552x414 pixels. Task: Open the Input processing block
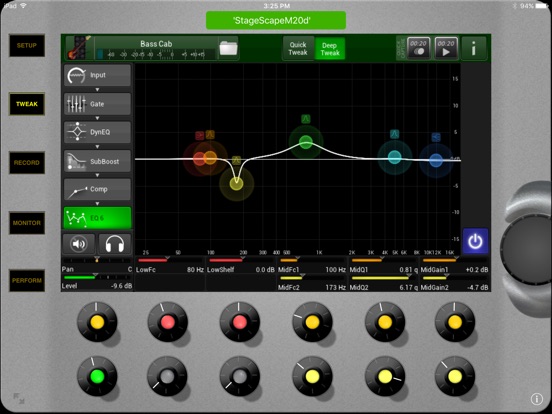pyautogui.click(x=98, y=75)
